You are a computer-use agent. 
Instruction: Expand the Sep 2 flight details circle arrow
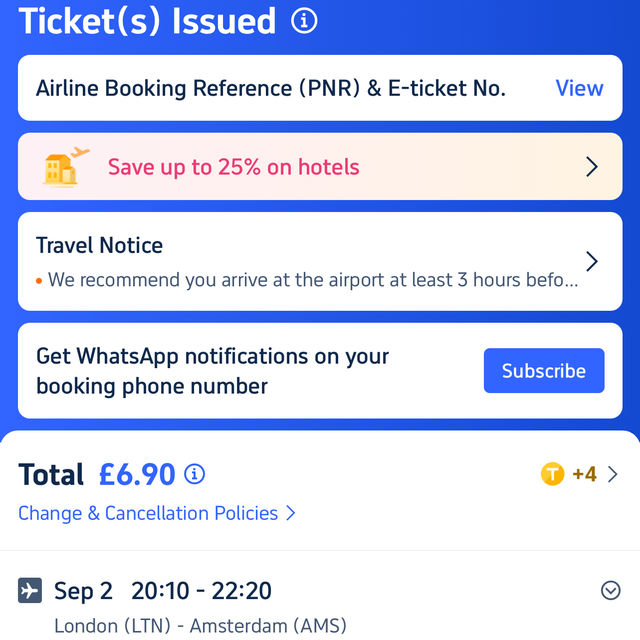coord(611,591)
